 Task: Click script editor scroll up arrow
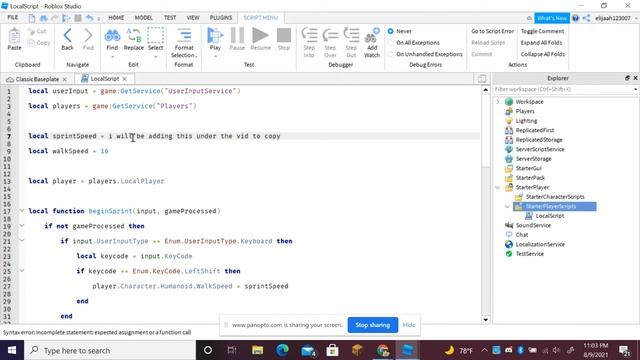coord(486,89)
